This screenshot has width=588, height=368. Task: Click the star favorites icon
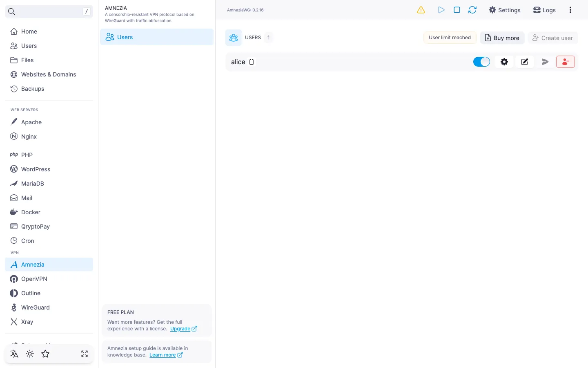[x=45, y=354]
